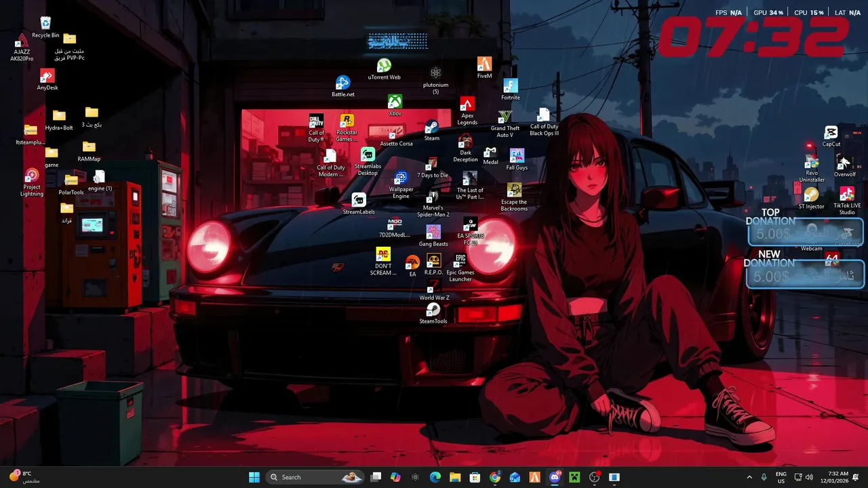Launch uTorrent Web shortcut
Image resolution: width=868 pixels, height=488 pixels.
pos(384,69)
